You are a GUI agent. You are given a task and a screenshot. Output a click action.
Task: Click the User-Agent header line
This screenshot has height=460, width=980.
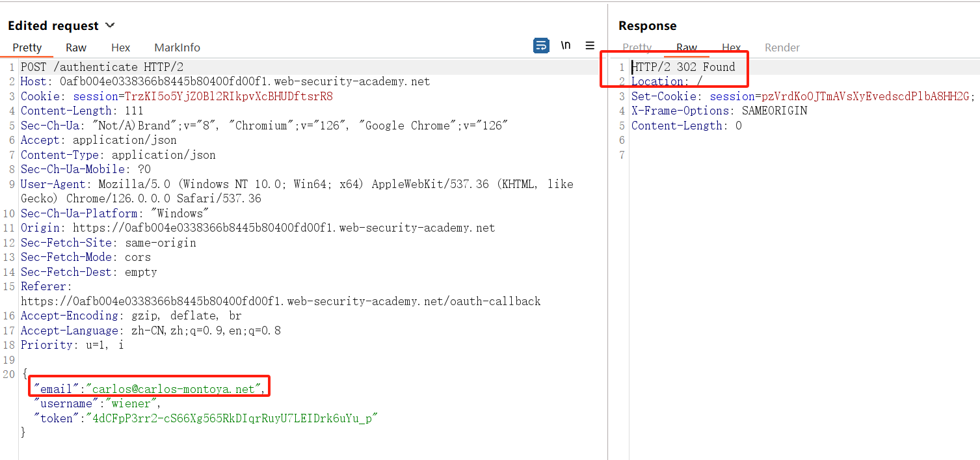pyautogui.click(x=297, y=191)
